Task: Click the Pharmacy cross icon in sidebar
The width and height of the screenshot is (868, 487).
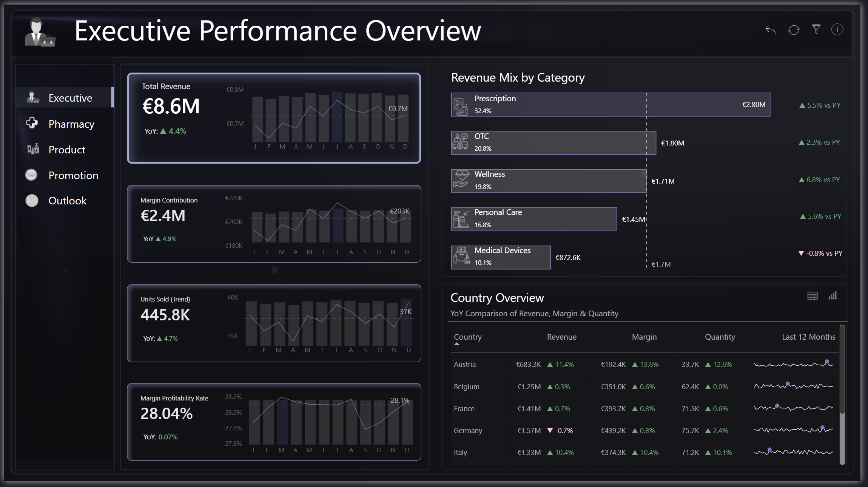Action: [x=32, y=123]
